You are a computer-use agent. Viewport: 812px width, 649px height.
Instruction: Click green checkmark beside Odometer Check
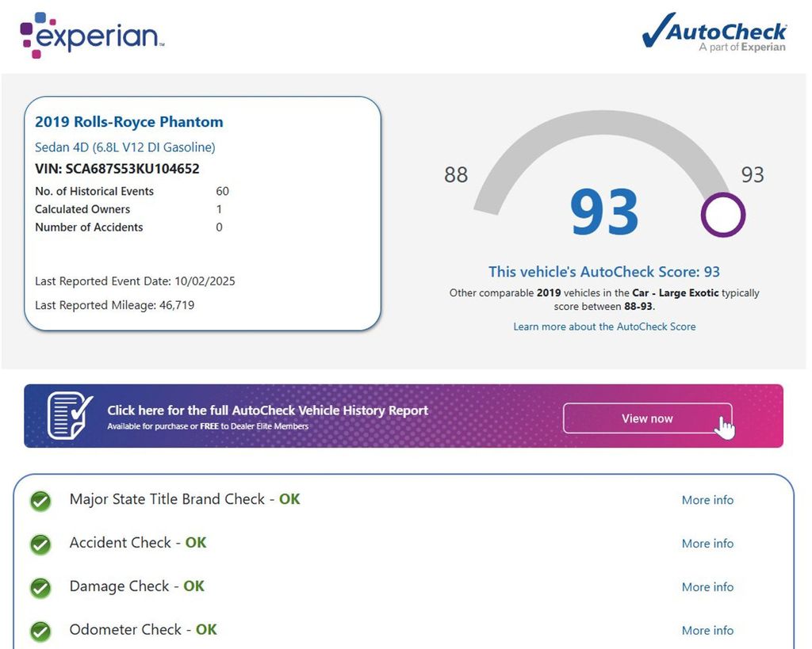(x=40, y=632)
